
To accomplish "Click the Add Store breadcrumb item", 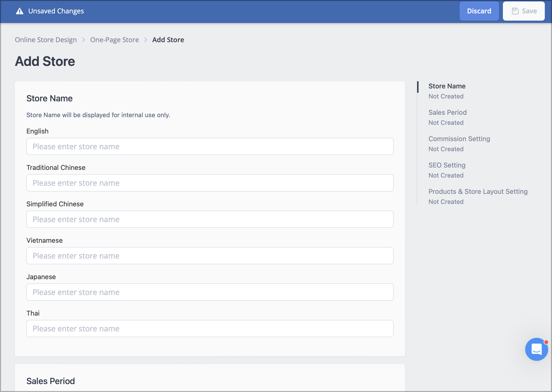I will click(168, 40).
